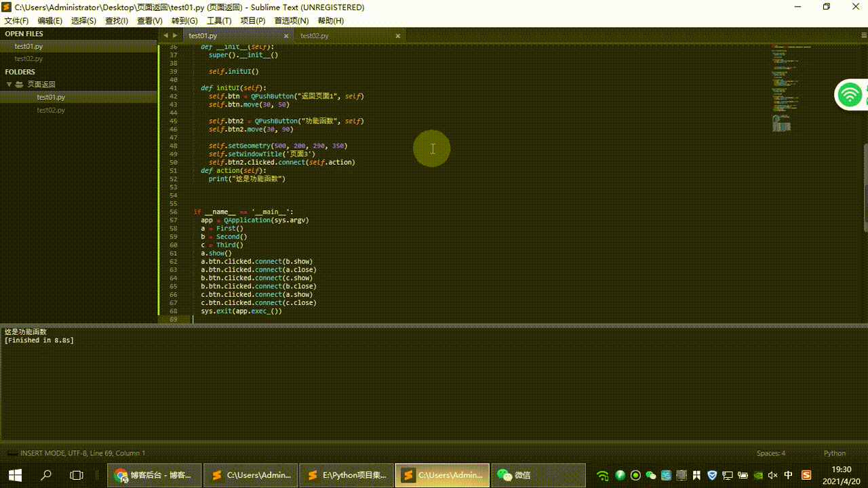Toggle Chinese input mode indicator in tray
This screenshot has width=868, height=488.
point(789,475)
